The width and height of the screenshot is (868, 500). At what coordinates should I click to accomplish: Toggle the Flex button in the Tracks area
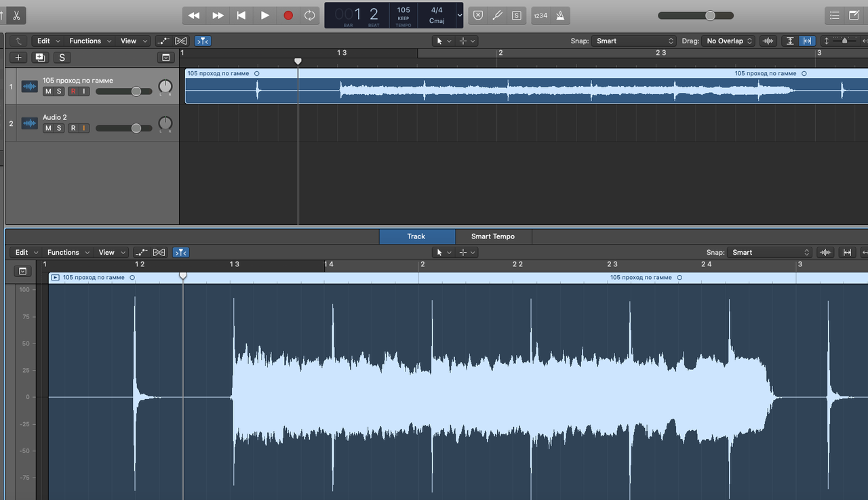[x=180, y=41]
